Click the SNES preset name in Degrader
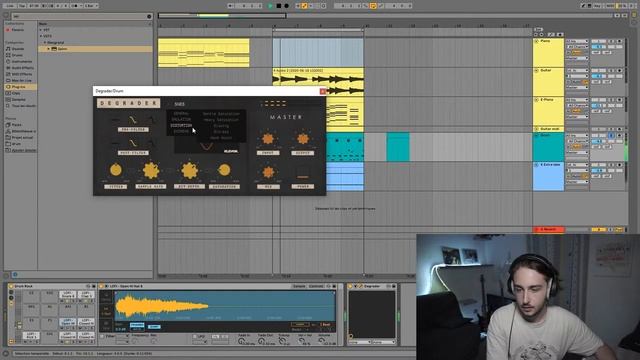Viewport: 640px width, 360px height. point(179,104)
